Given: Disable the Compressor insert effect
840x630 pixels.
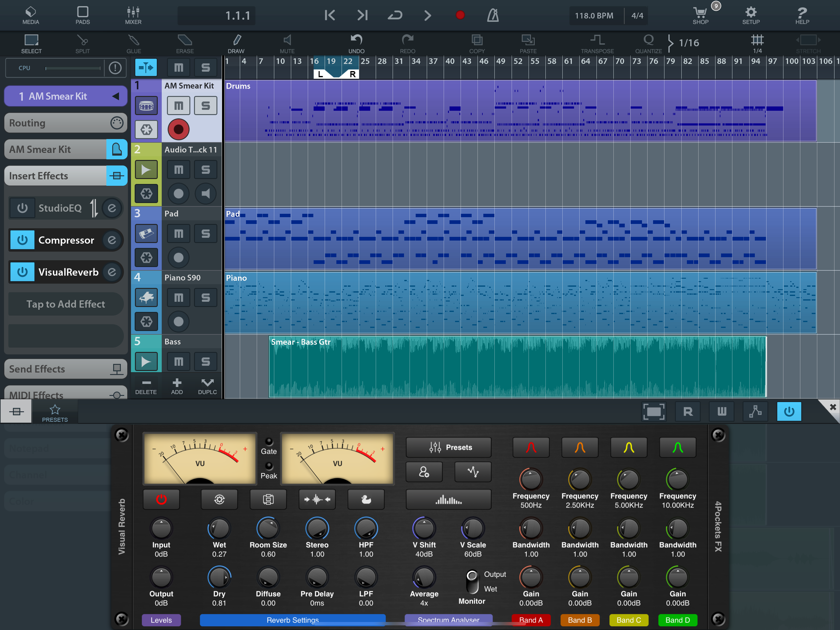Looking at the screenshot, I should (22, 240).
